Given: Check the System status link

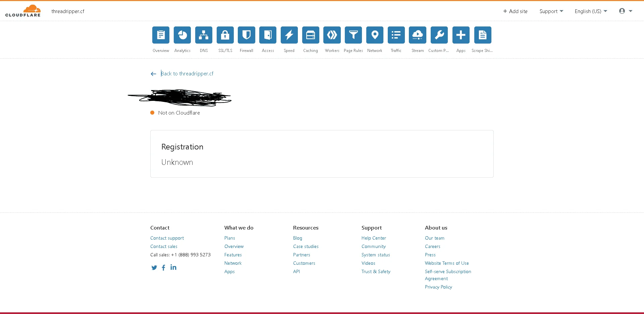Looking at the screenshot, I should tap(376, 255).
